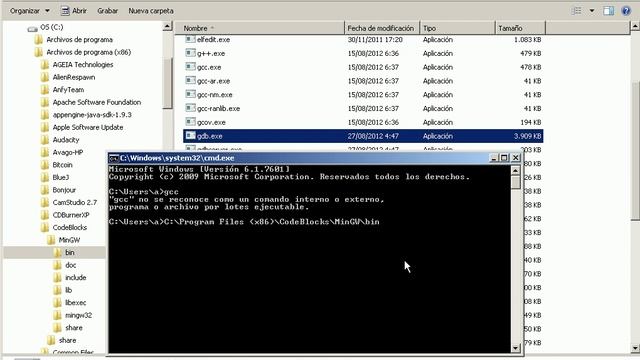Click the gcc.exe application icon
The height and width of the screenshot is (360, 640).
point(190,67)
